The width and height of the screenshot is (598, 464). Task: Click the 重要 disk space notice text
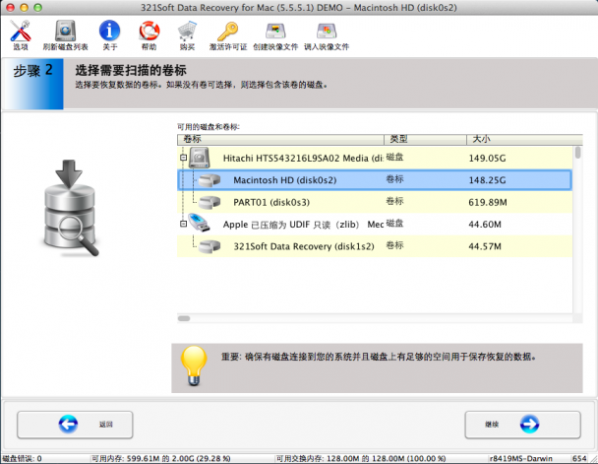coord(379,357)
